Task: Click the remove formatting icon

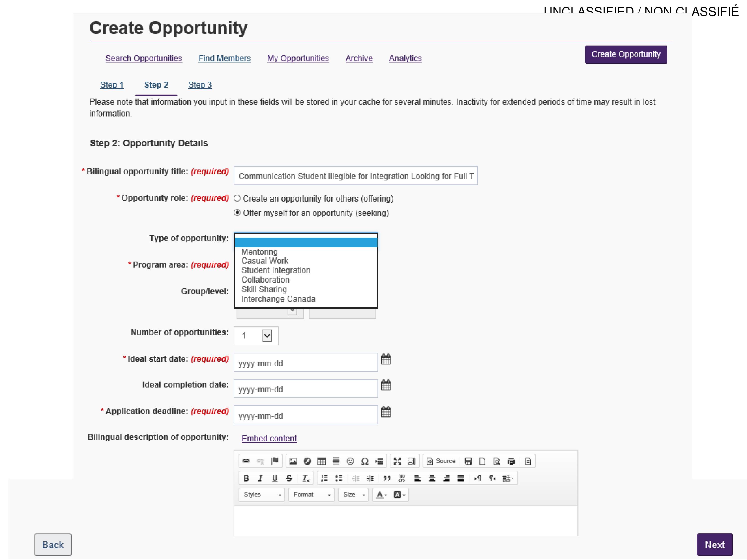Action: coord(306,478)
